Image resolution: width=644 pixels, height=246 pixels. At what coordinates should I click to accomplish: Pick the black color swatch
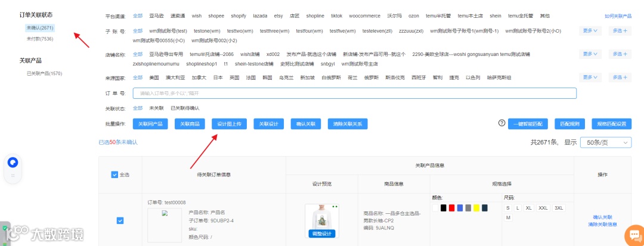[x=444, y=208]
